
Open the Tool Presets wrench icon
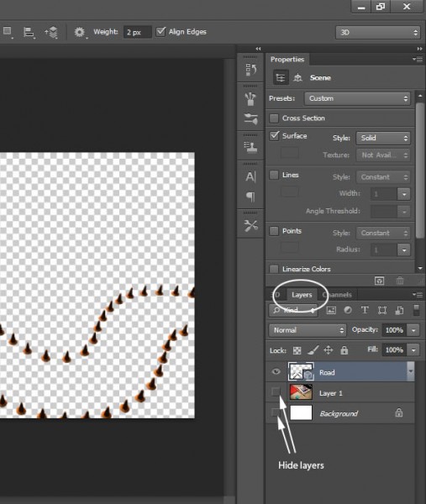tap(250, 226)
